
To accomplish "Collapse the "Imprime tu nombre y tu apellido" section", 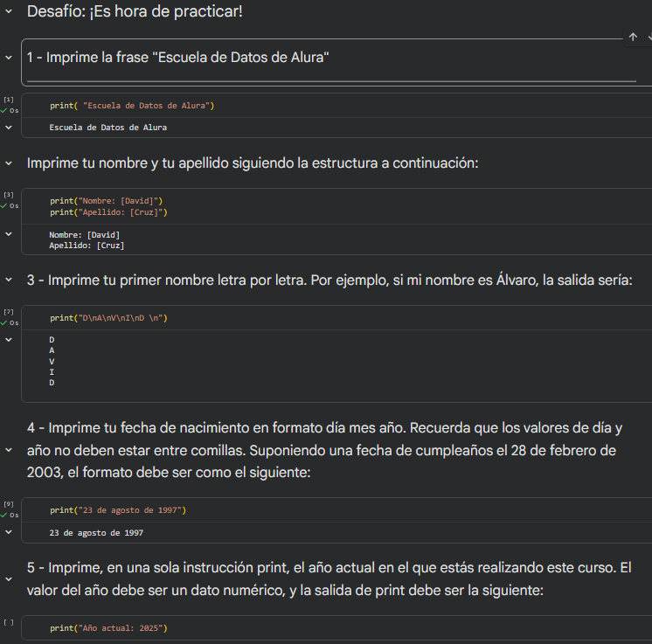I will (9, 163).
